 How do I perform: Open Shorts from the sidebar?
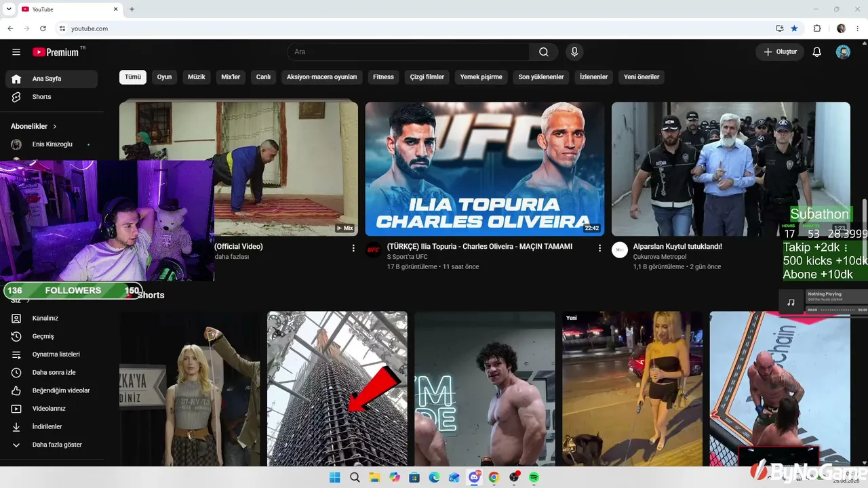tap(52, 97)
